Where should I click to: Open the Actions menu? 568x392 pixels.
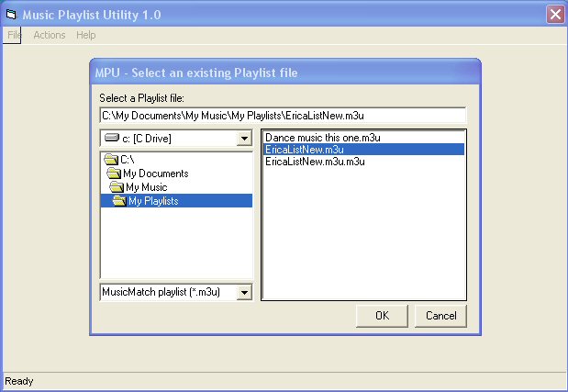point(50,35)
